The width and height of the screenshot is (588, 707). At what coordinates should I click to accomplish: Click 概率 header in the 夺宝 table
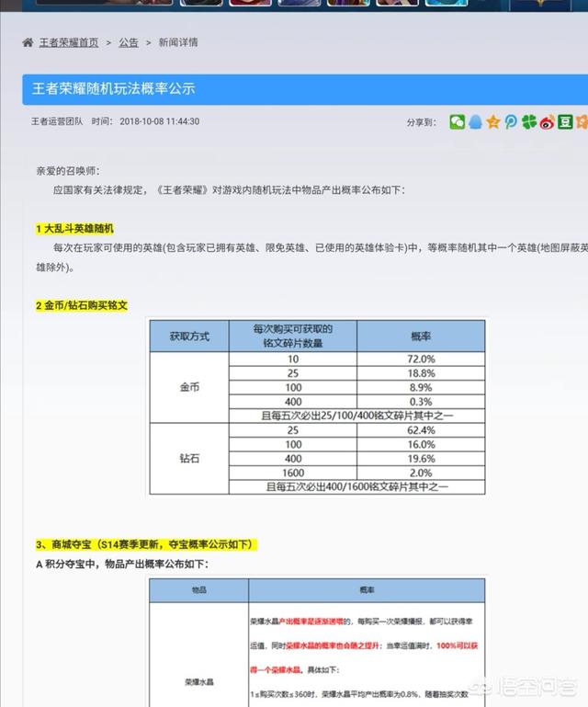367,590
